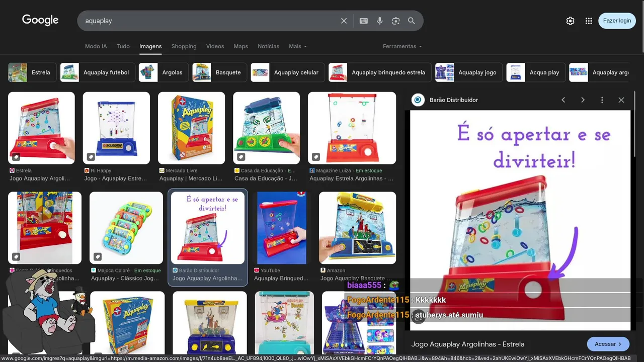644x362 pixels.
Task: Click the Mercado Livre result title
Action: (x=191, y=178)
